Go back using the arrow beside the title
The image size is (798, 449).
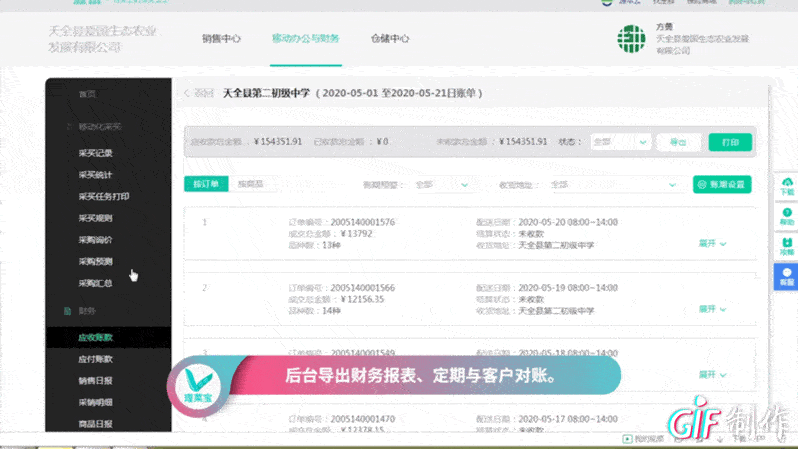click(187, 93)
